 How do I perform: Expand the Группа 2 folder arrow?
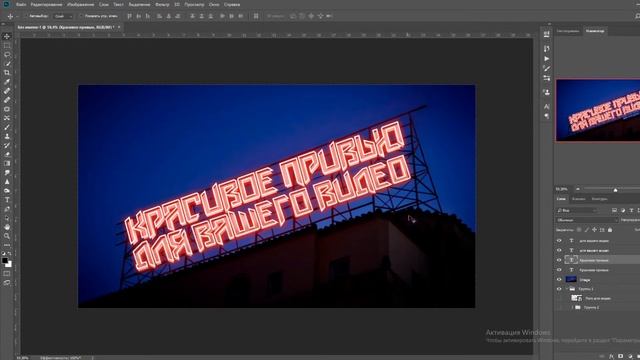pyautogui.click(x=572, y=307)
